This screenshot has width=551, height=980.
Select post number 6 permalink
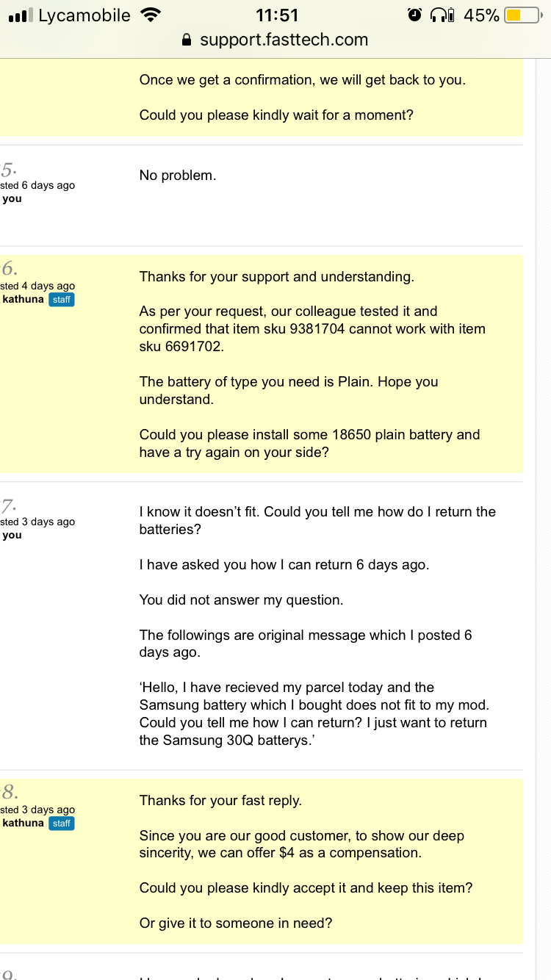click(x=9, y=269)
